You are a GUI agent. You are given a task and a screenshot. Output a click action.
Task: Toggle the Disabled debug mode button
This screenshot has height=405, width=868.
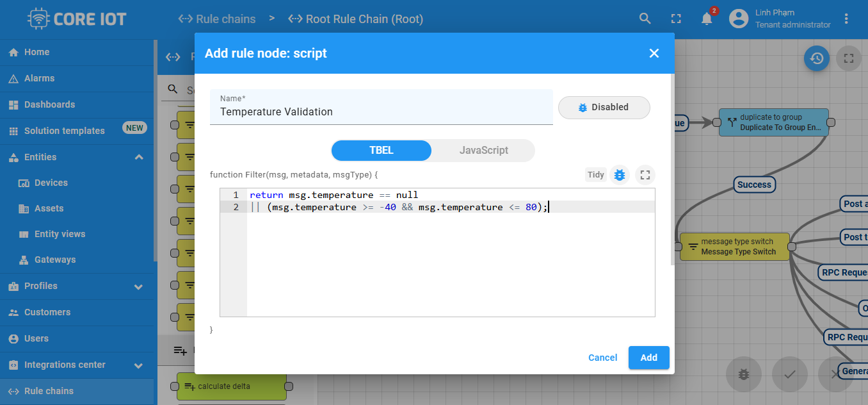[604, 108]
